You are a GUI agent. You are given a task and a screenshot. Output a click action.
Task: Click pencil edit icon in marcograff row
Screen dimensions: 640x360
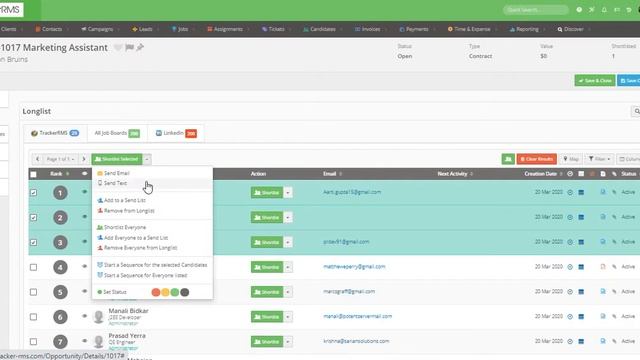tap(614, 292)
